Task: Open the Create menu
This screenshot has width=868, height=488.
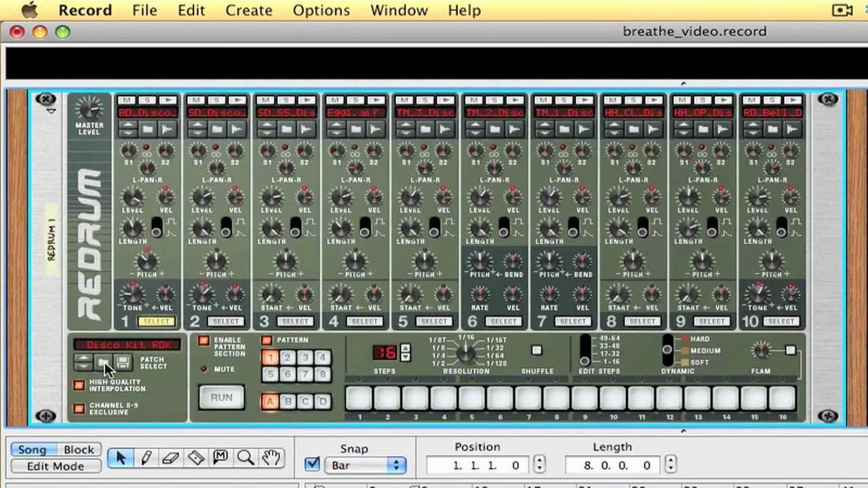Action: [x=249, y=10]
